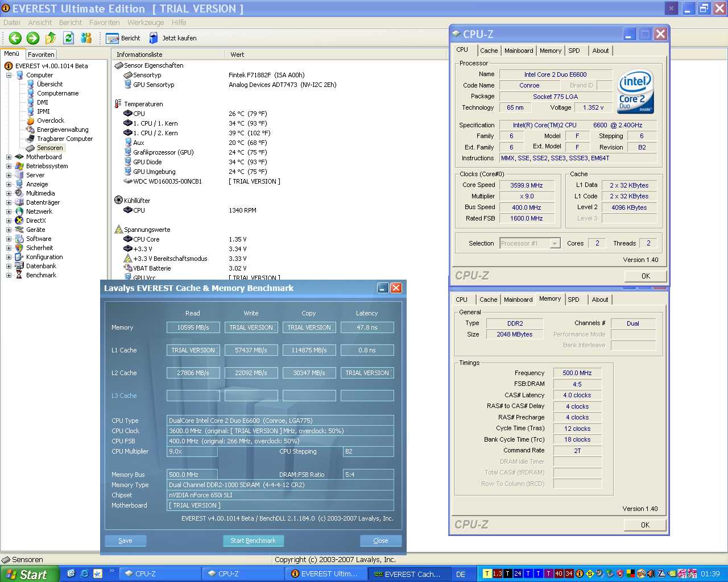The width and height of the screenshot is (728, 582).
Task: Open first CPU-Z taskbar button
Action: click(159, 574)
